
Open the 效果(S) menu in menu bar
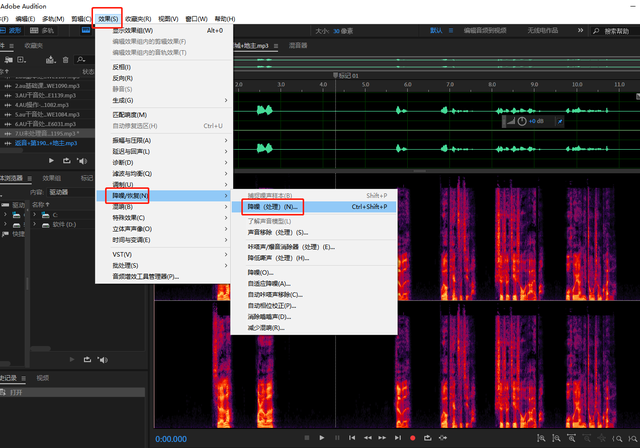pos(108,19)
